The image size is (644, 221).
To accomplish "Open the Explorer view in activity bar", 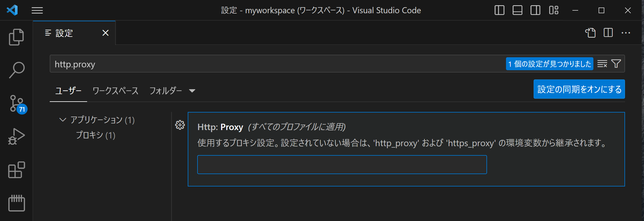I will tap(16, 37).
